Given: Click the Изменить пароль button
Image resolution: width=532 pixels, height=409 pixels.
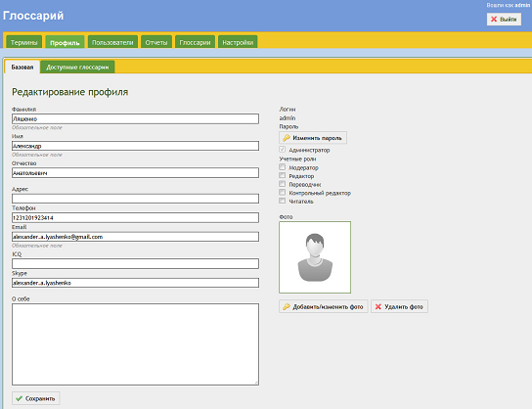Looking at the screenshot, I should point(313,138).
